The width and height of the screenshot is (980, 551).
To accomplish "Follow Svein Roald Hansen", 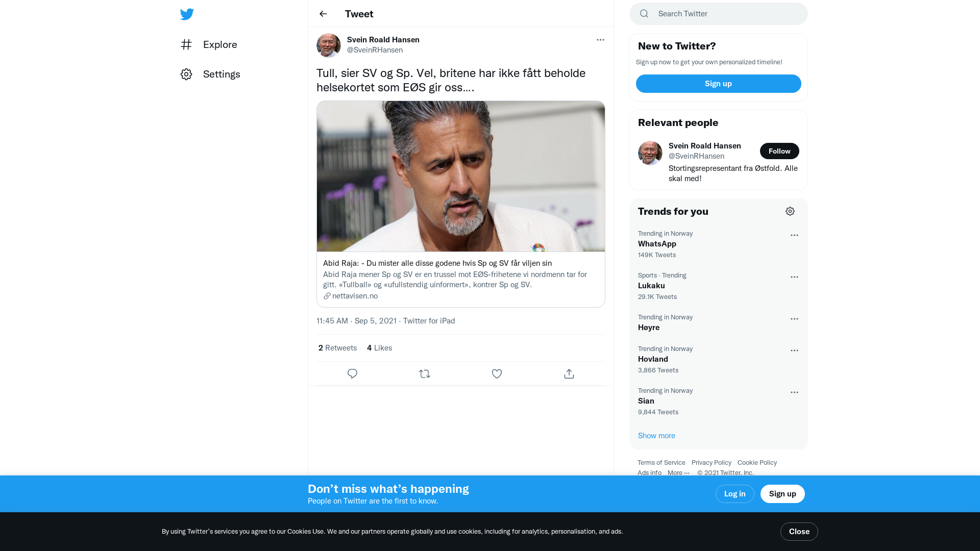I will [779, 151].
